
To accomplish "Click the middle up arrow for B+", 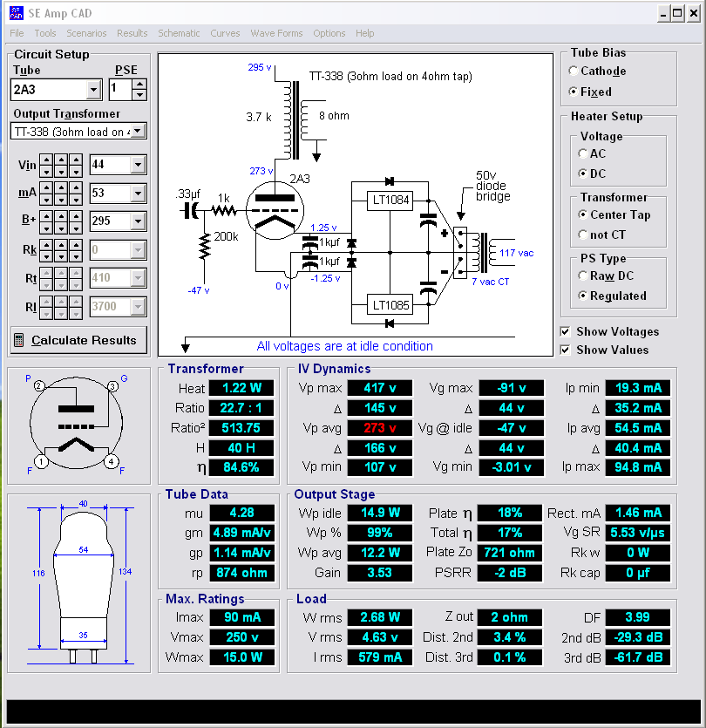I will pos(61,217).
